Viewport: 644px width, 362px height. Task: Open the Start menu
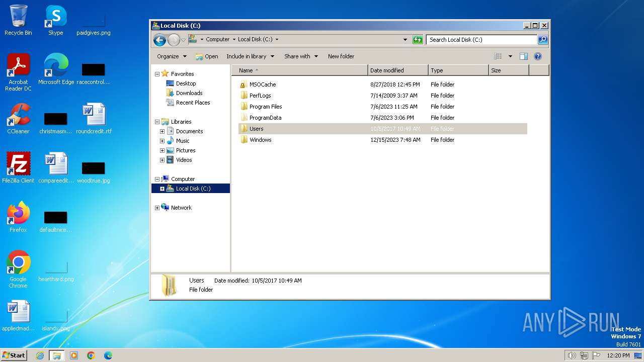coord(14,355)
